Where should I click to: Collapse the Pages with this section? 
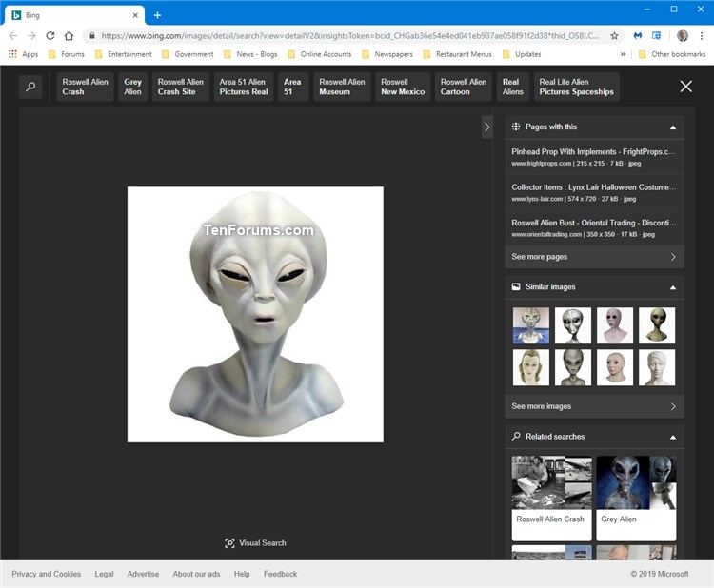[x=672, y=127]
